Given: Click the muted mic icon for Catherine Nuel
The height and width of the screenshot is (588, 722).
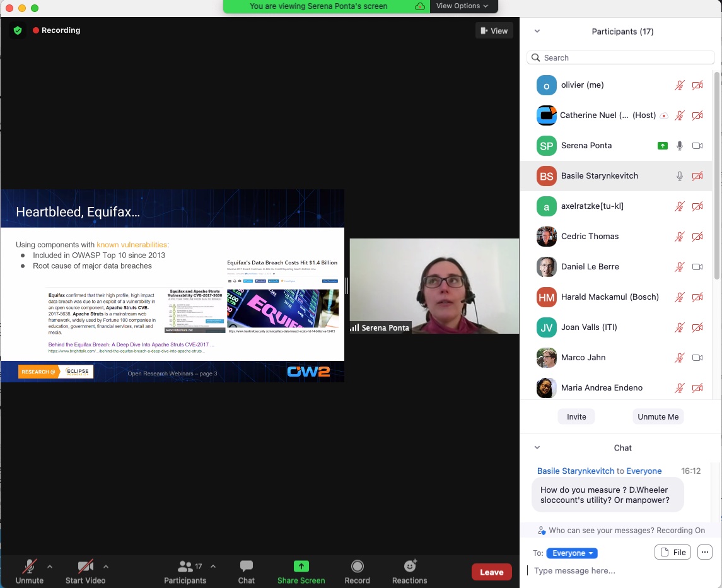Looking at the screenshot, I should [x=679, y=115].
